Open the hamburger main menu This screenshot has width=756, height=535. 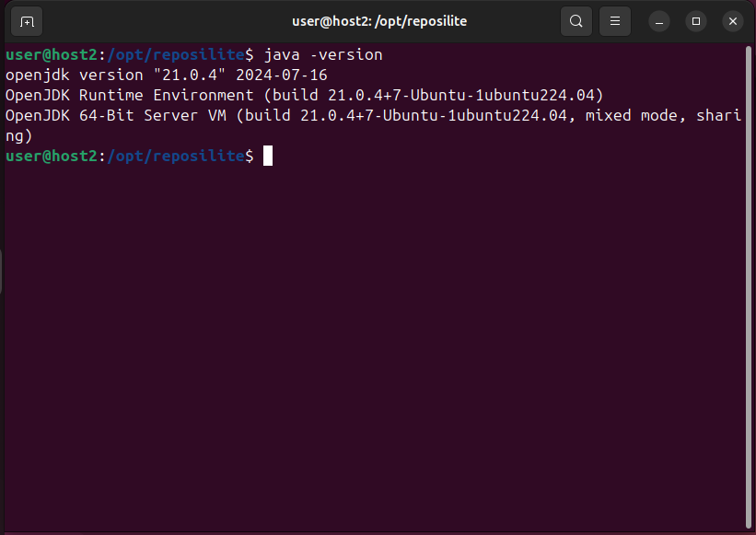tap(615, 21)
